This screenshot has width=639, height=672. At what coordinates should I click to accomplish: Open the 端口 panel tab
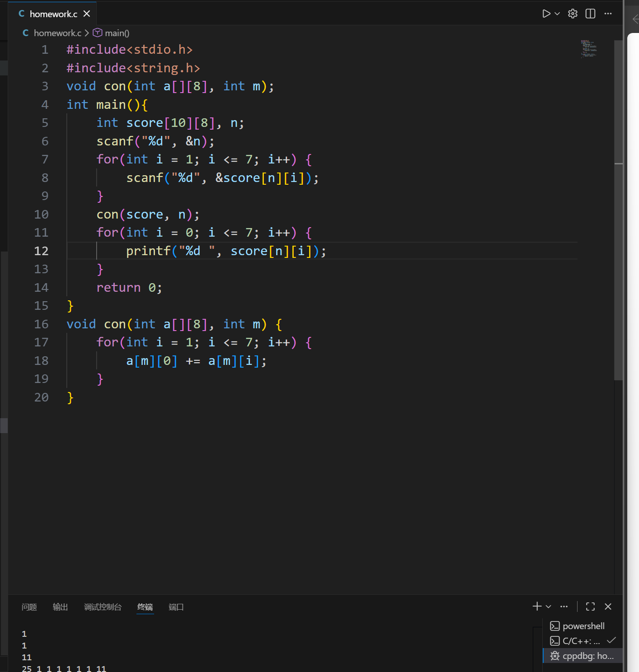pyautogui.click(x=176, y=607)
